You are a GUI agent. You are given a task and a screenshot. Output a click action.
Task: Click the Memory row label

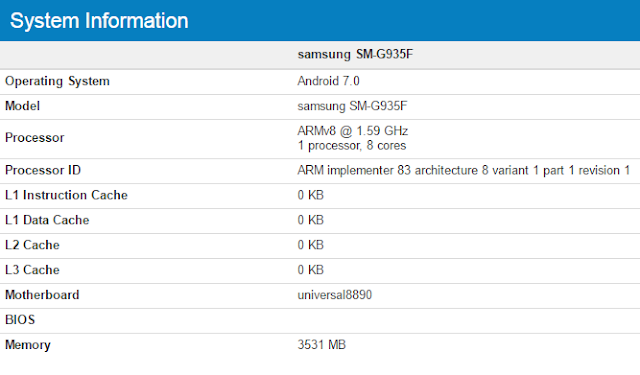28,345
